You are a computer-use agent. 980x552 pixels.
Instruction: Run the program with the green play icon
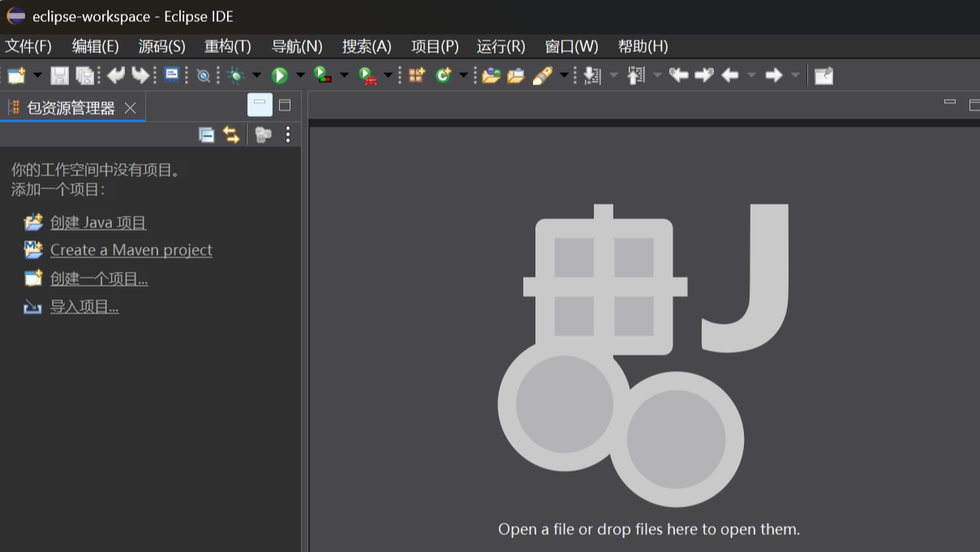coord(279,75)
